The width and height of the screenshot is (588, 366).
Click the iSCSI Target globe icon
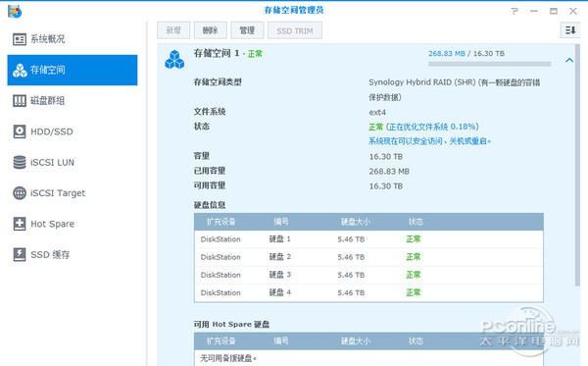(20, 193)
